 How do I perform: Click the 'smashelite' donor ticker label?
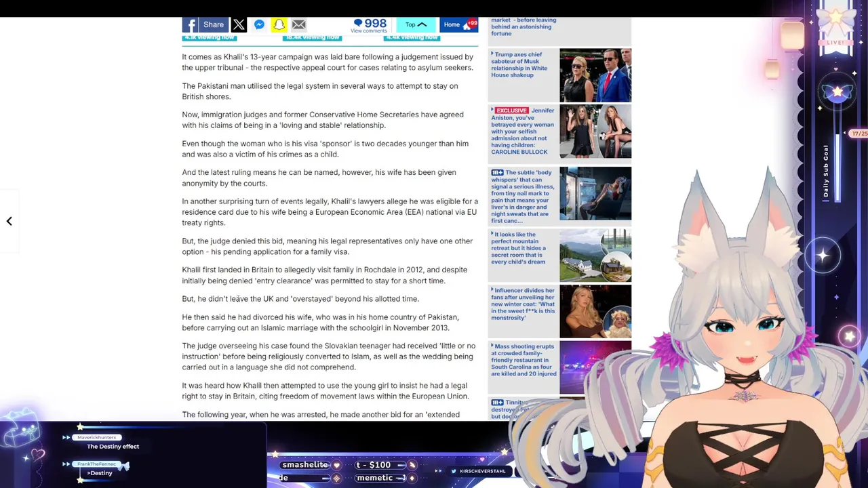click(305, 465)
